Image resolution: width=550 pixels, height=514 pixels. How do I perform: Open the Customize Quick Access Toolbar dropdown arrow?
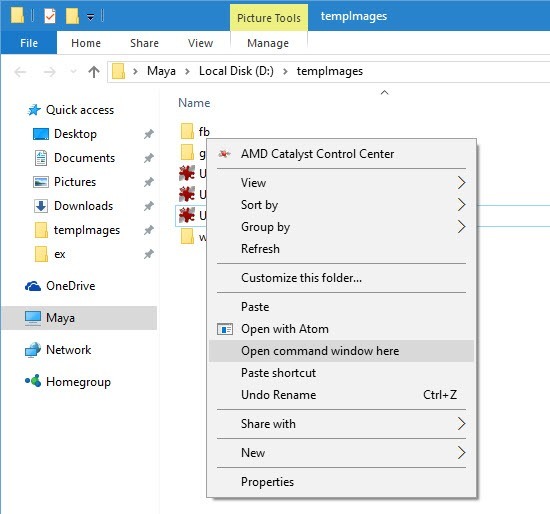pyautogui.click(x=90, y=16)
